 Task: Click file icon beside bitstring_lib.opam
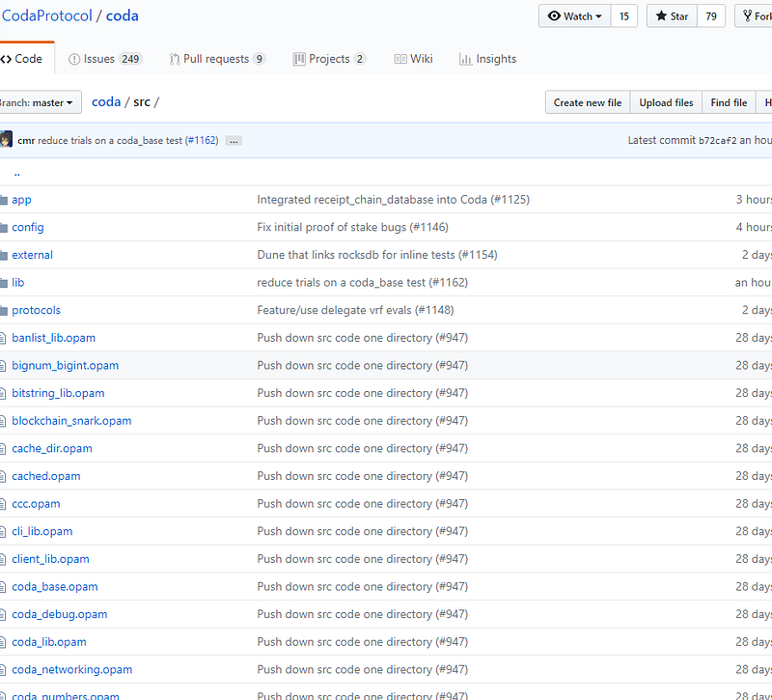point(3,393)
